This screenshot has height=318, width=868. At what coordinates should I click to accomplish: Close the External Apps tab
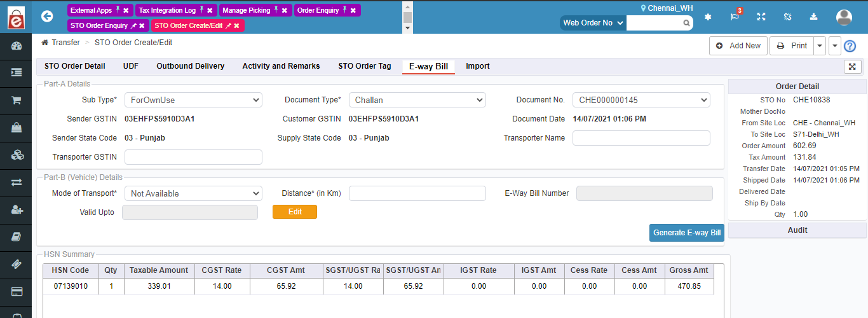[x=126, y=10]
